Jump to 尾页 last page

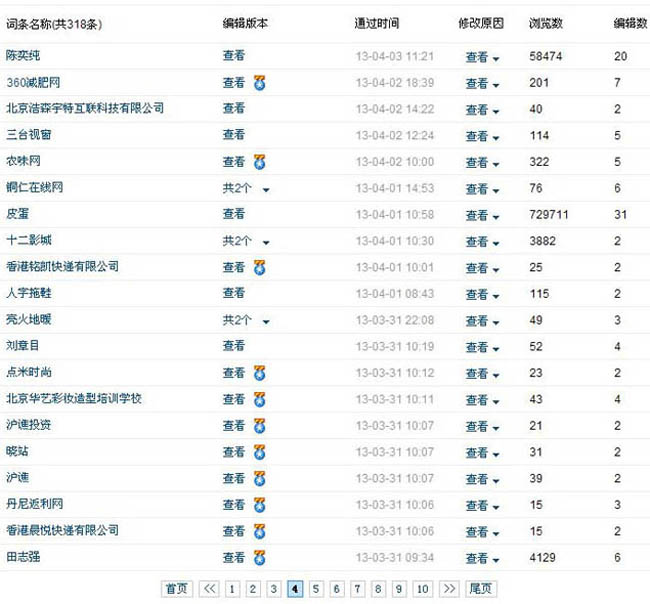[482, 589]
